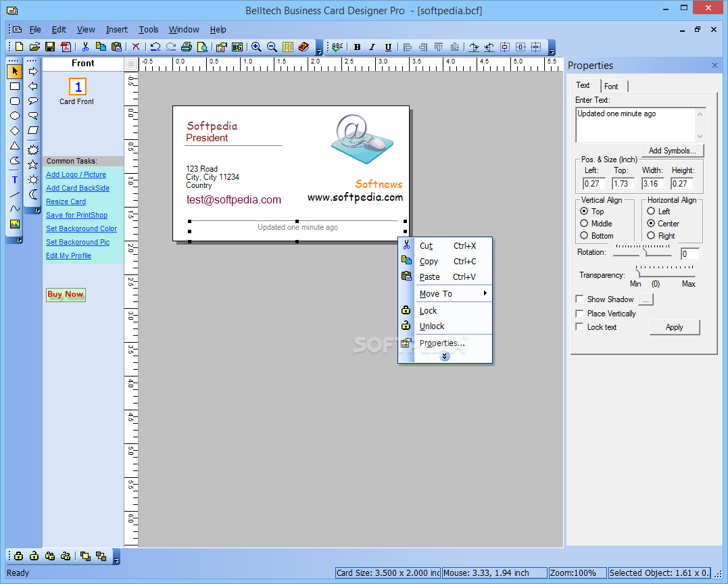The width and height of the screenshot is (728, 584).
Task: Click the New document icon
Action: (19, 47)
